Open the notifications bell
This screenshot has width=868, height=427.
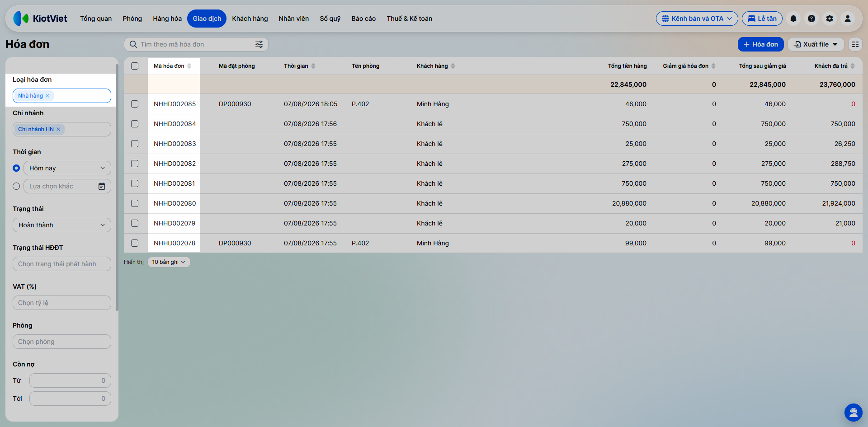[x=793, y=19]
